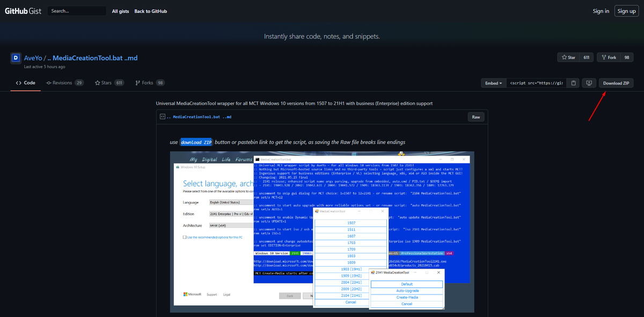Click Cancel in the version list dialog
This screenshot has height=317, width=644.
pos(351,303)
